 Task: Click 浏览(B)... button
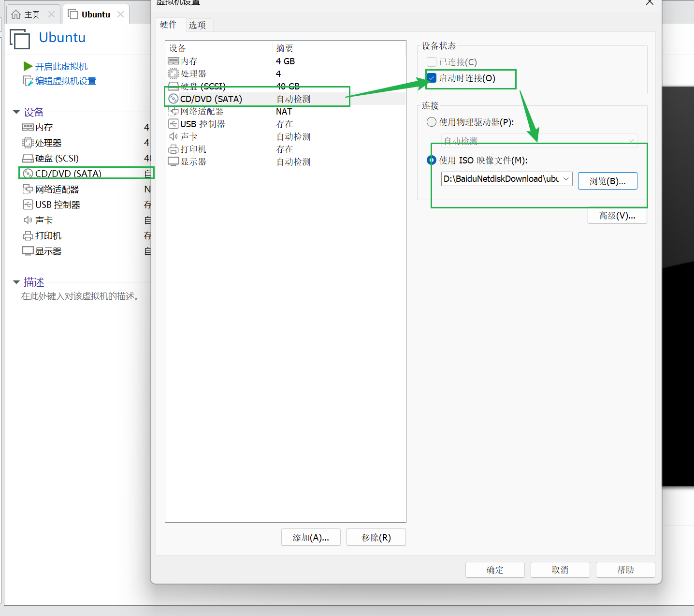coord(607,181)
